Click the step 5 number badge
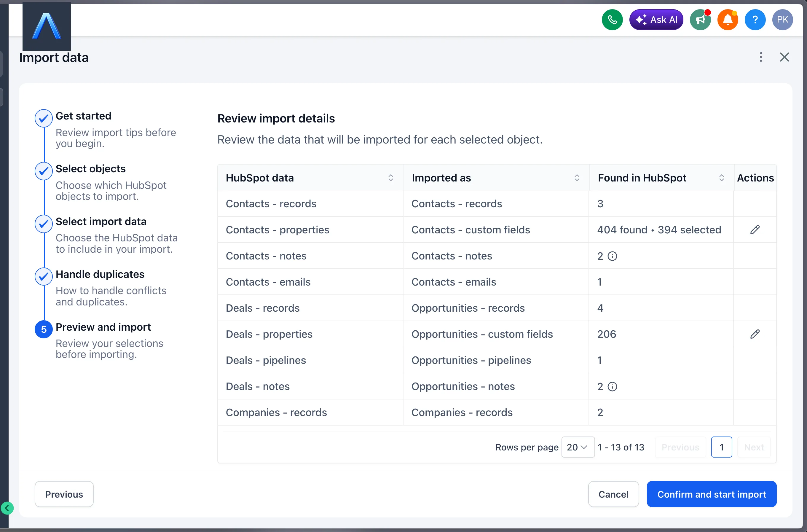 coord(44,329)
